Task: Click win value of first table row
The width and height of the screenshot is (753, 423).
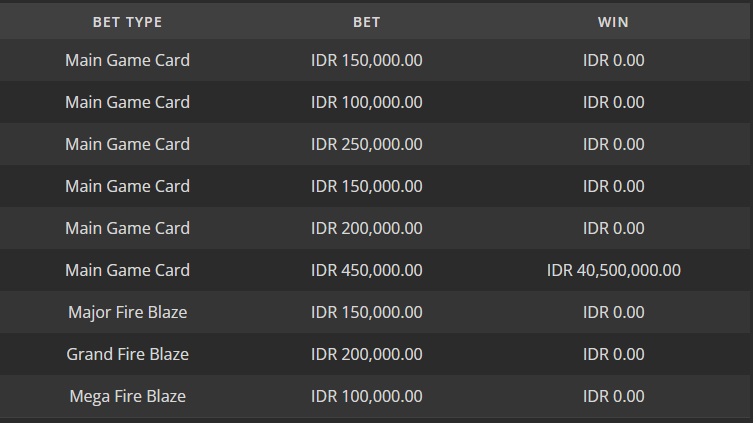Action: click(x=613, y=60)
